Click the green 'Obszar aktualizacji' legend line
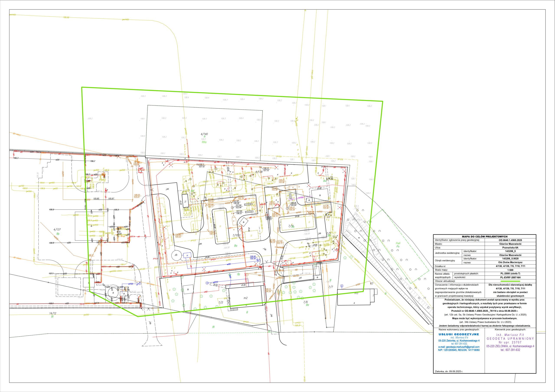The width and height of the screenshot is (555, 392). point(510,281)
